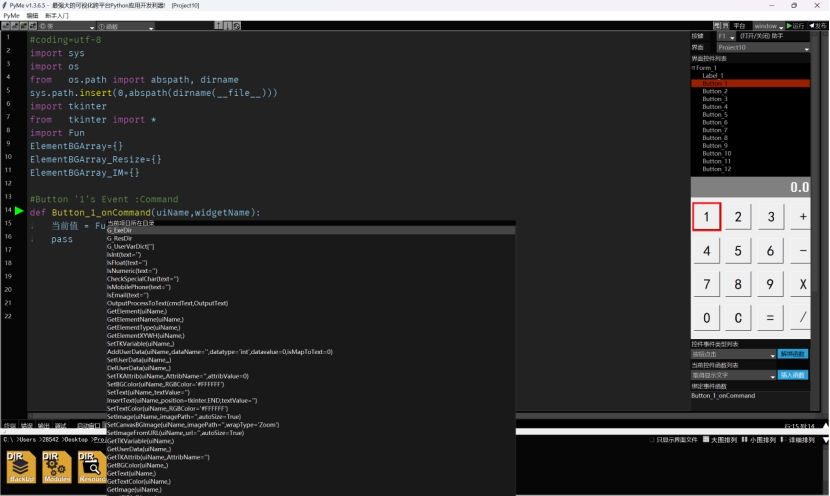Switch to the 调试 bottom tab
The width and height of the screenshot is (830, 496).
pos(60,426)
